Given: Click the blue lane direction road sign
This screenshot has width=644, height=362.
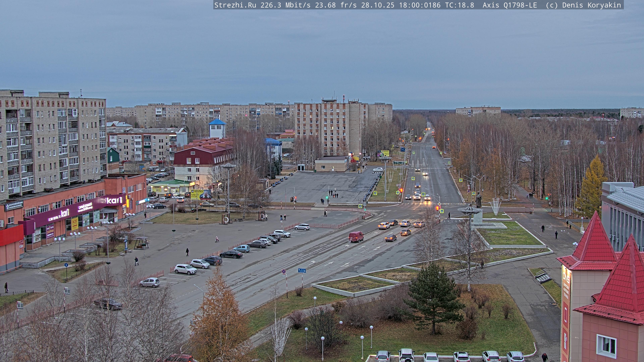Looking at the screenshot, I should (302, 270).
